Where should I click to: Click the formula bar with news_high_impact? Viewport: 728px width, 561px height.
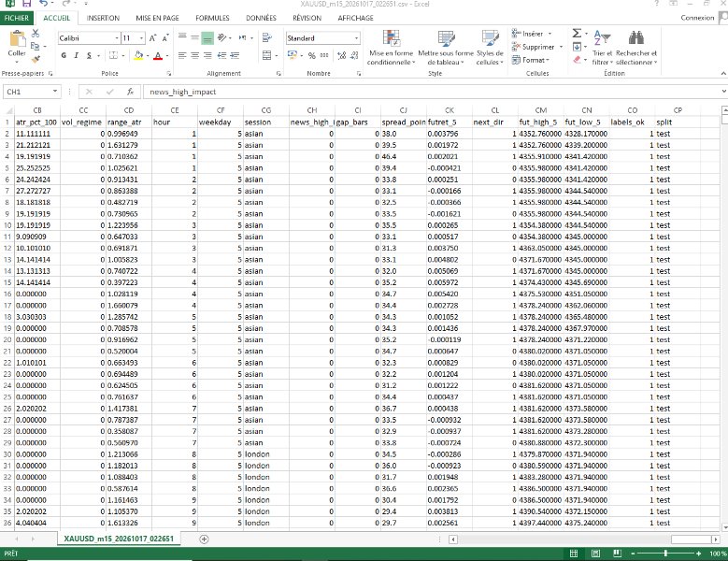[x=432, y=92]
